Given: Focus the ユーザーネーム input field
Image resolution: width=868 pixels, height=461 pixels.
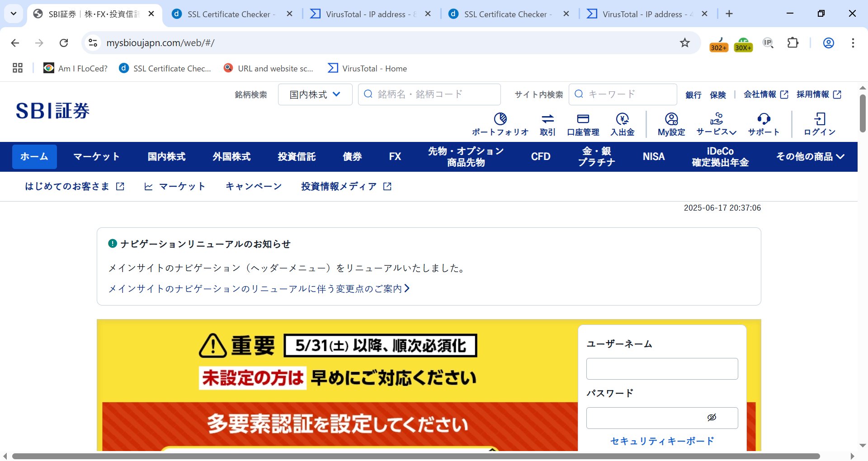Looking at the screenshot, I should pyautogui.click(x=662, y=369).
